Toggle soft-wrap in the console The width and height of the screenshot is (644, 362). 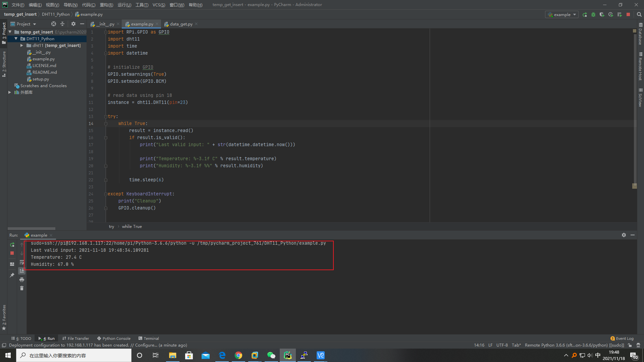pos(22,262)
